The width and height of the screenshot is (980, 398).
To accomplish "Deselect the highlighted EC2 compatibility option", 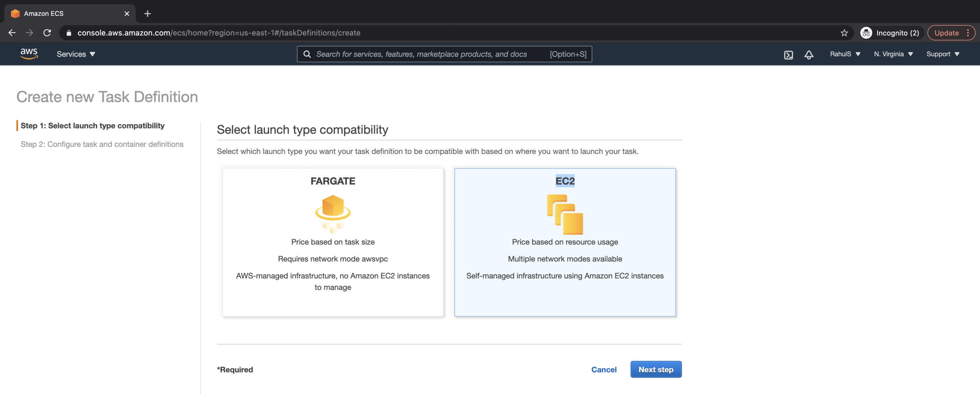I will 565,242.
